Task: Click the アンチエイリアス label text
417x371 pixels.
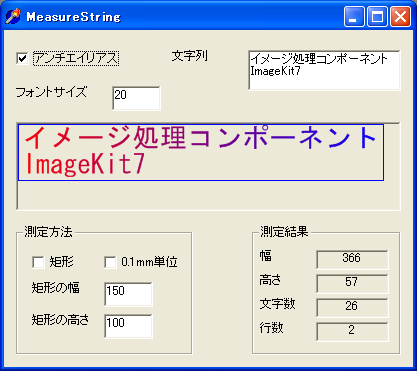Action: pyautogui.click(x=76, y=59)
